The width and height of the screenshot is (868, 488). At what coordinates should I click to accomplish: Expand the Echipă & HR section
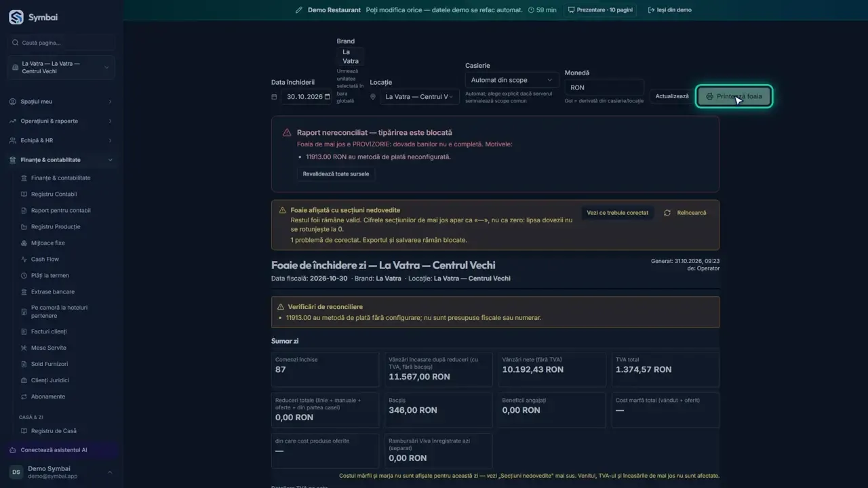click(x=62, y=141)
